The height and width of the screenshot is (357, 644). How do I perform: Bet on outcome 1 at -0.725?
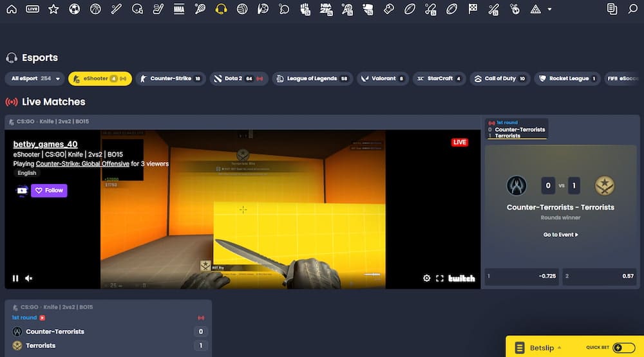coord(522,276)
